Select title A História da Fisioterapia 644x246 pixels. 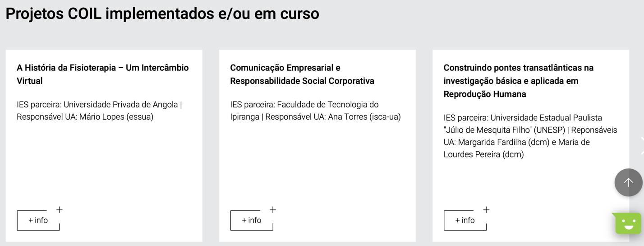tap(103, 74)
